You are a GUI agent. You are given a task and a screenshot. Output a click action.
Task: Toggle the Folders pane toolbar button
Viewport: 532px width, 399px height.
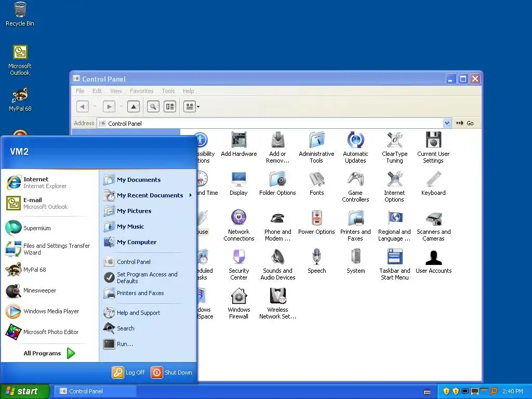(170, 107)
